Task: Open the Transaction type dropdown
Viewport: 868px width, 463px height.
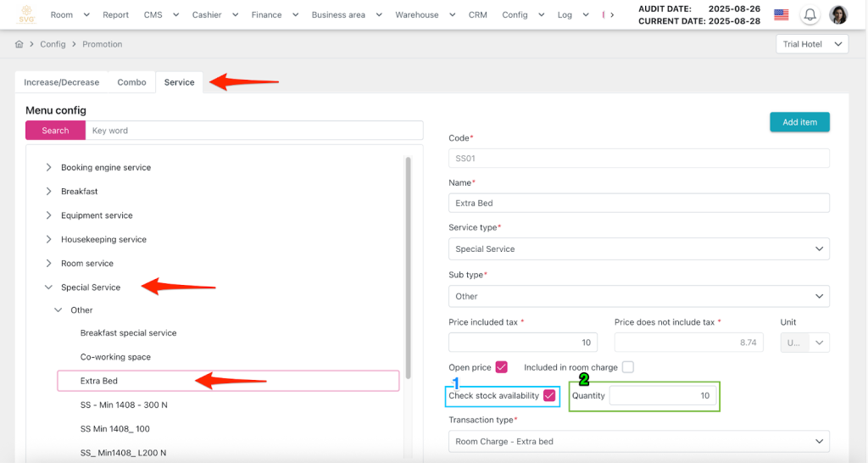Action: click(x=638, y=442)
